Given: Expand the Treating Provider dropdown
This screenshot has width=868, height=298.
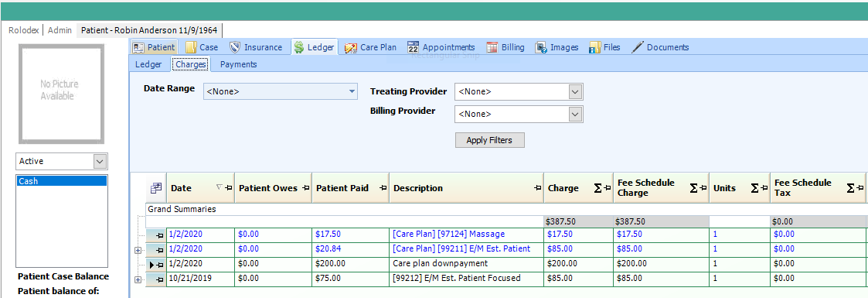Looking at the screenshot, I should pyautogui.click(x=576, y=92).
